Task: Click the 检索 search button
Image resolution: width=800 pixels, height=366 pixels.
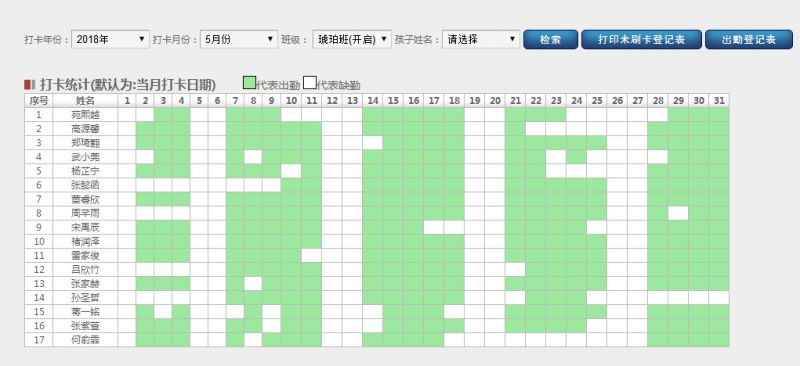Action: pos(551,39)
